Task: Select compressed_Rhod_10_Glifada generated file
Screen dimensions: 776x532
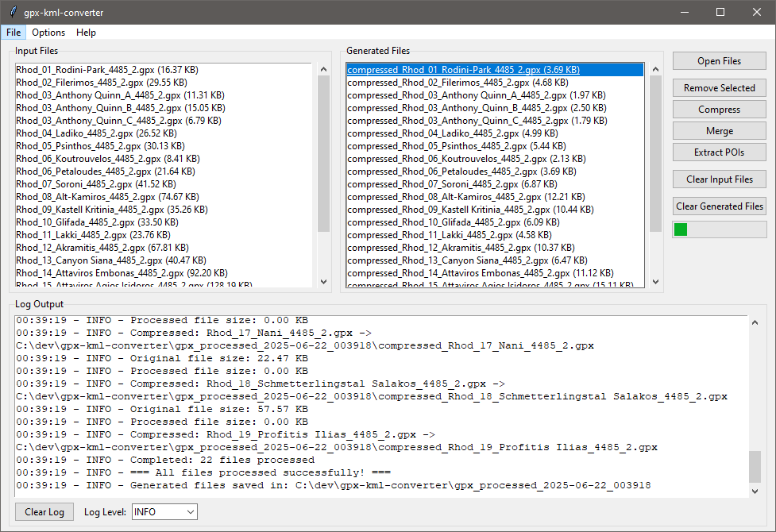Action: 495,222
